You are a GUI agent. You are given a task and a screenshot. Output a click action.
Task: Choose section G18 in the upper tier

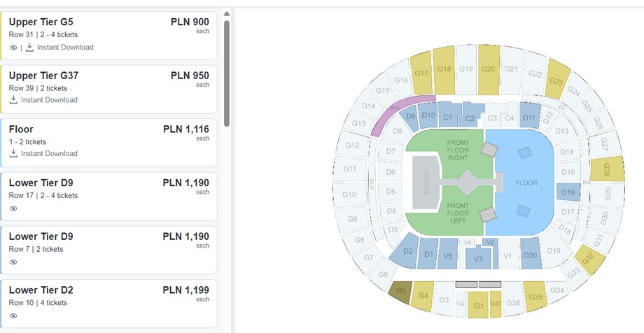[x=444, y=70]
